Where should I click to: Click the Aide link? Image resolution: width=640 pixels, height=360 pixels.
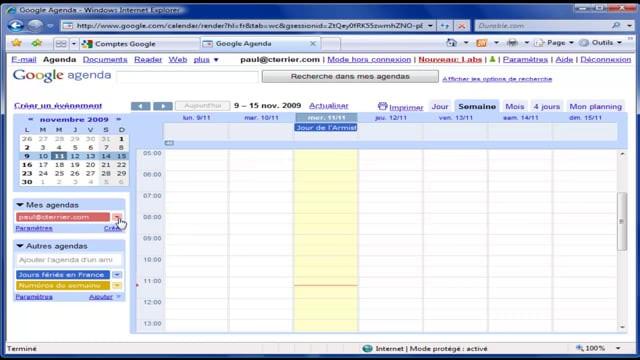pyautogui.click(x=564, y=60)
